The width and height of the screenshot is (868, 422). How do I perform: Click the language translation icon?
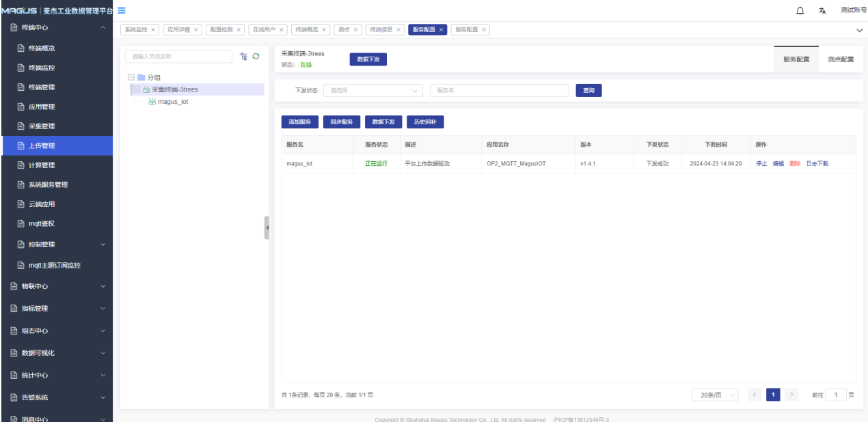pyautogui.click(x=822, y=11)
